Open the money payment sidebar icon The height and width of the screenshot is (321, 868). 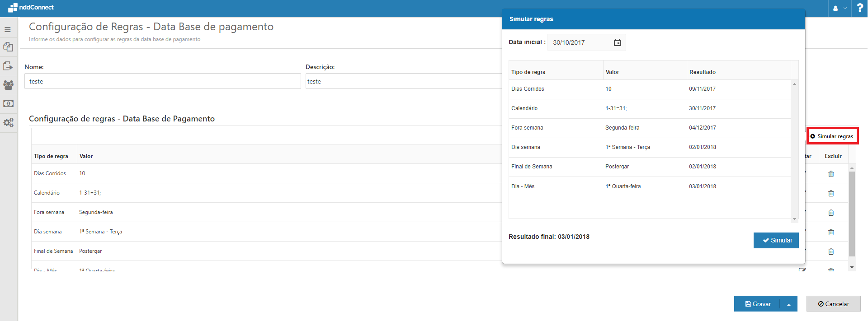pos(8,104)
